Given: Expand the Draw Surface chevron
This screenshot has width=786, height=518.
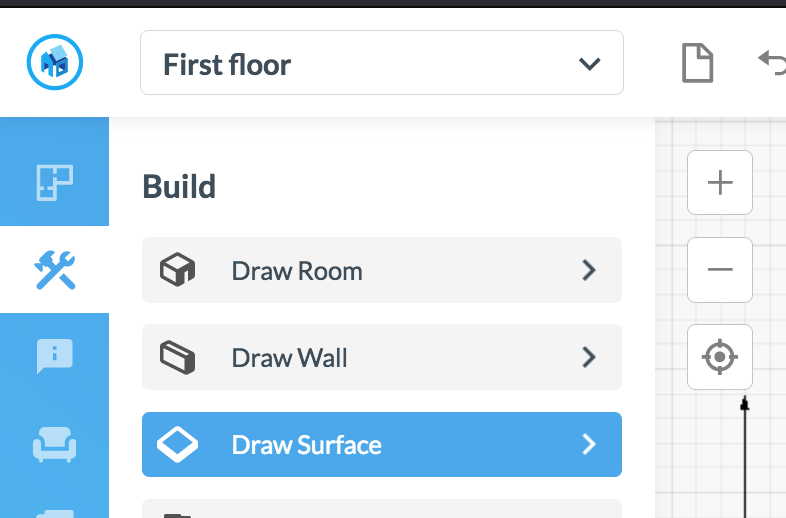Looking at the screenshot, I should coord(589,444).
